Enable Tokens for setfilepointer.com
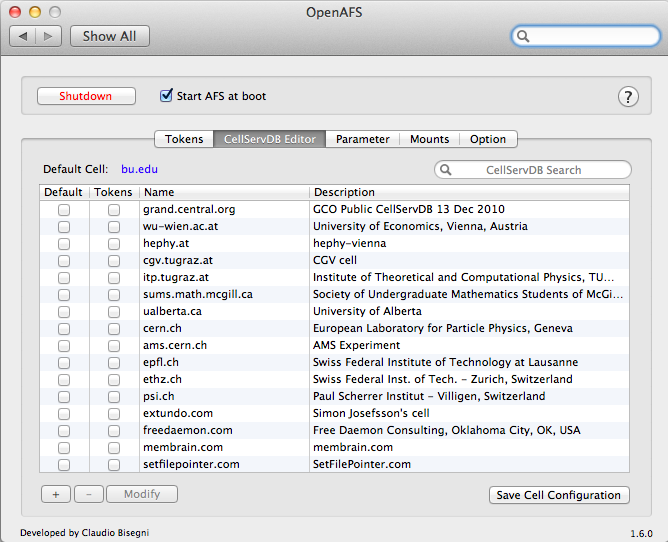The image size is (668, 542). click(x=114, y=465)
